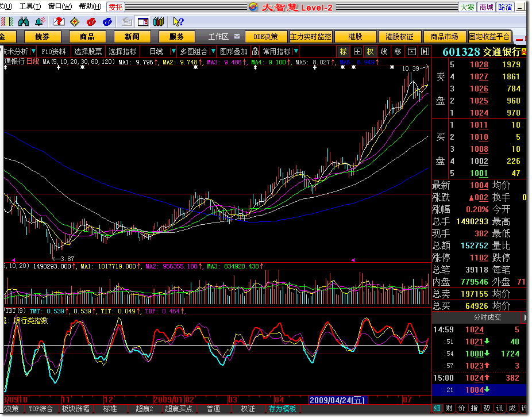Click the 选择指标 button

(122, 52)
